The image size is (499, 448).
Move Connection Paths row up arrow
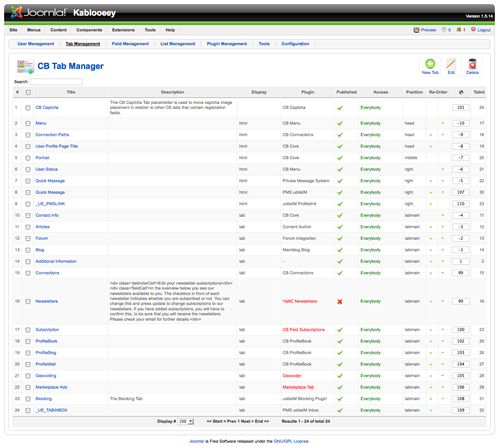[431, 135]
